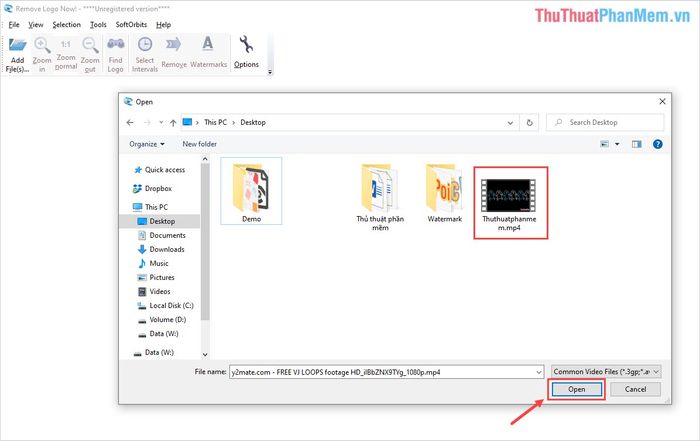Expand the address bar history dropdown

tap(510, 123)
